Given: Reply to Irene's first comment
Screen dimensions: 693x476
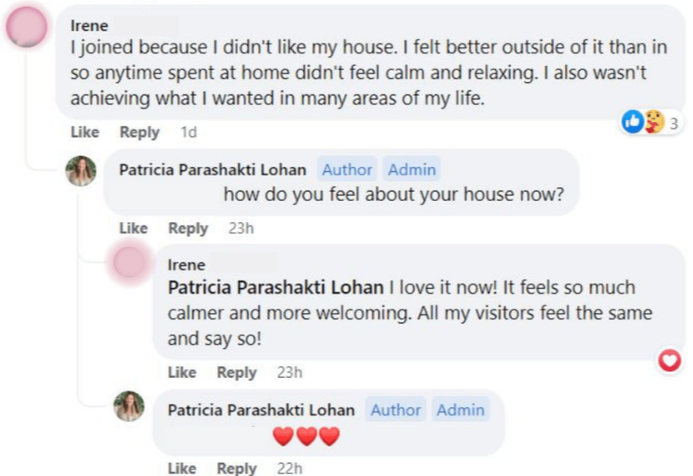Looking at the screenshot, I should point(140,132).
